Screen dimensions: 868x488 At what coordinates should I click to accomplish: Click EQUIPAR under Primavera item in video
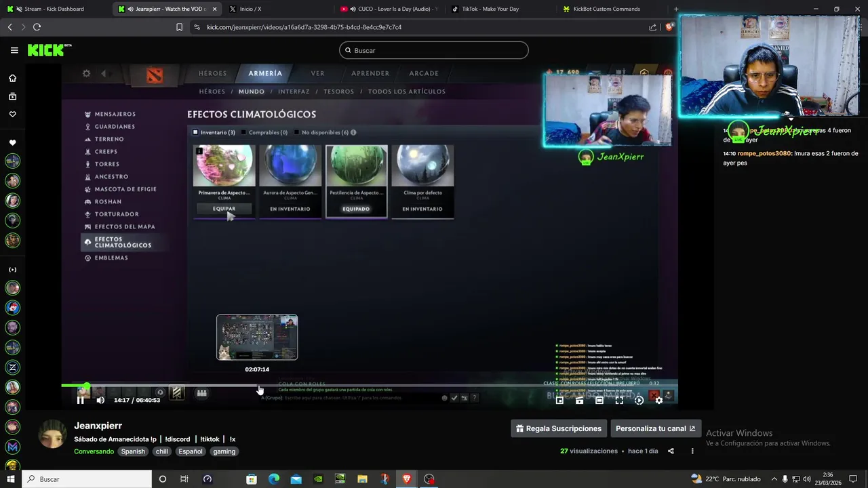pos(224,209)
